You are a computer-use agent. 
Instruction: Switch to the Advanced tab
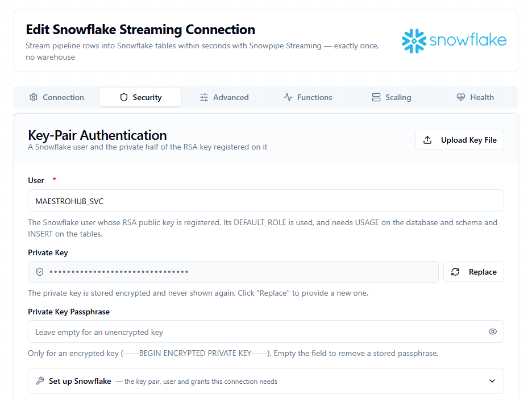click(225, 97)
